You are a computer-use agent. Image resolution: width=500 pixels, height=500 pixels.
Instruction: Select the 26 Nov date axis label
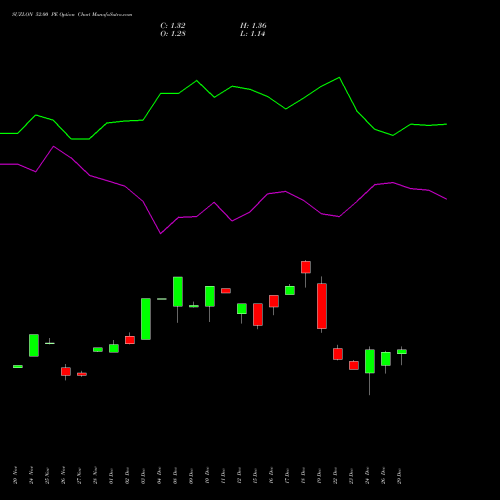(63, 476)
